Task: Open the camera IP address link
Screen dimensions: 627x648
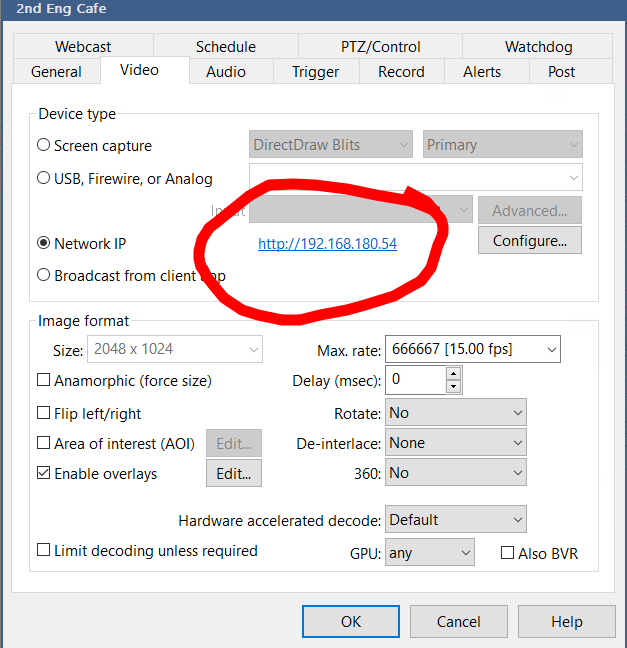Action: click(327, 244)
